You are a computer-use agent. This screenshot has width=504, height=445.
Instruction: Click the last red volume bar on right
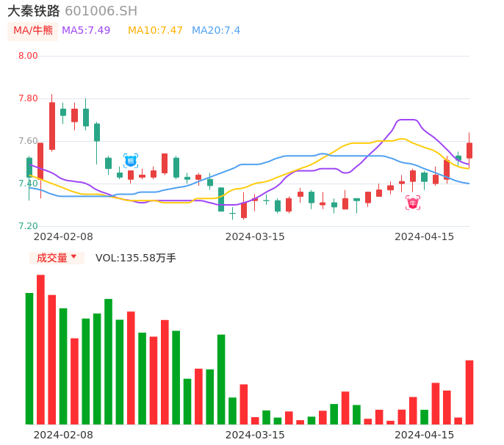coord(469,392)
